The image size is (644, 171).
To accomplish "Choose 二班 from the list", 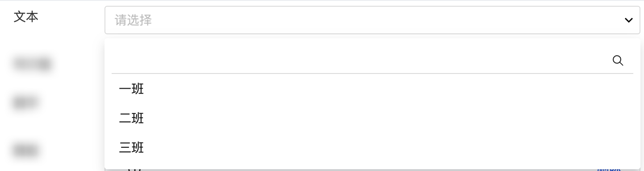I will point(131,118).
